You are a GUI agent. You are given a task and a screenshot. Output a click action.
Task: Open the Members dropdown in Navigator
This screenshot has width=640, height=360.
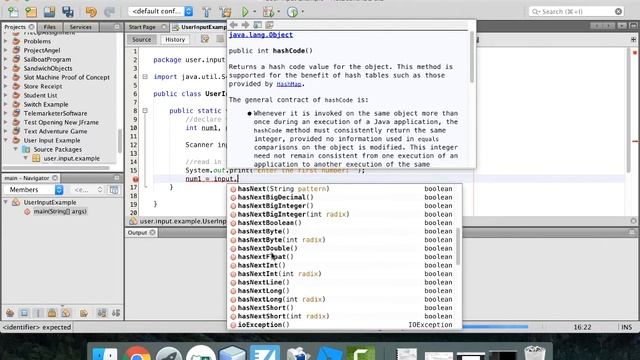click(x=33, y=190)
